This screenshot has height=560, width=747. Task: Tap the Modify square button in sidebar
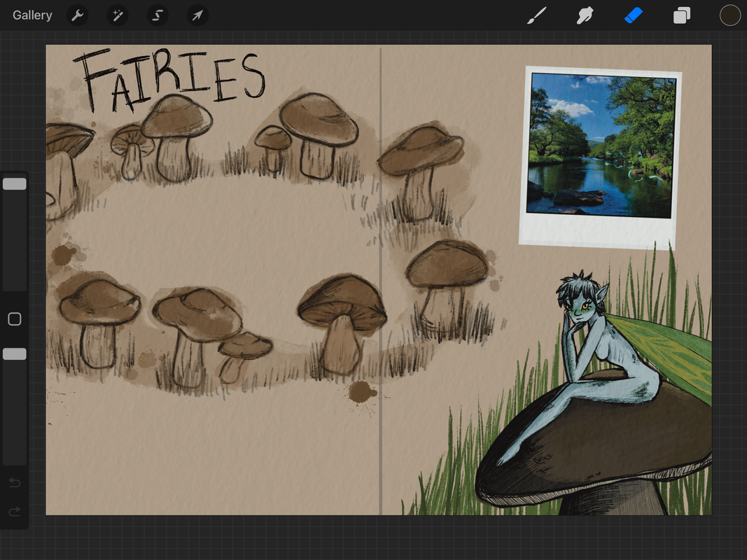(x=14, y=319)
